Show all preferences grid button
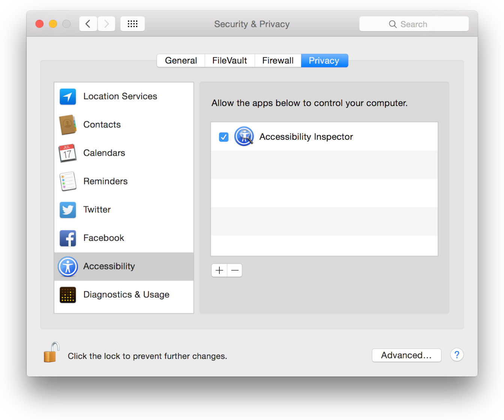 (x=132, y=24)
